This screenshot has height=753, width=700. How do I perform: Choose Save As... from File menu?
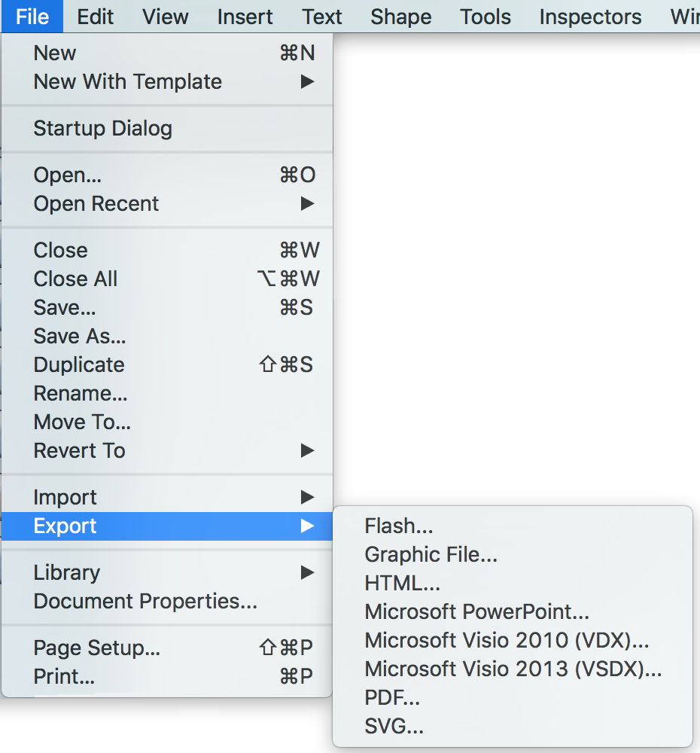80,337
